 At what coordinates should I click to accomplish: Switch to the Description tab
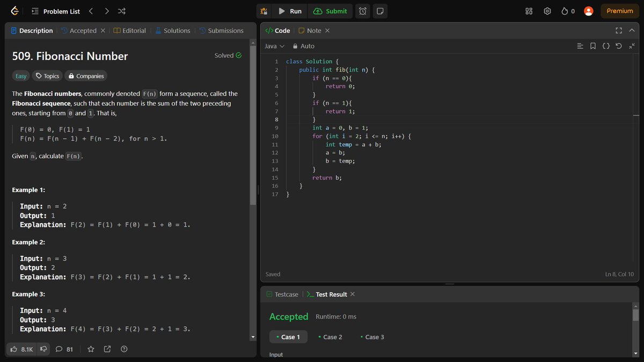coord(32,31)
